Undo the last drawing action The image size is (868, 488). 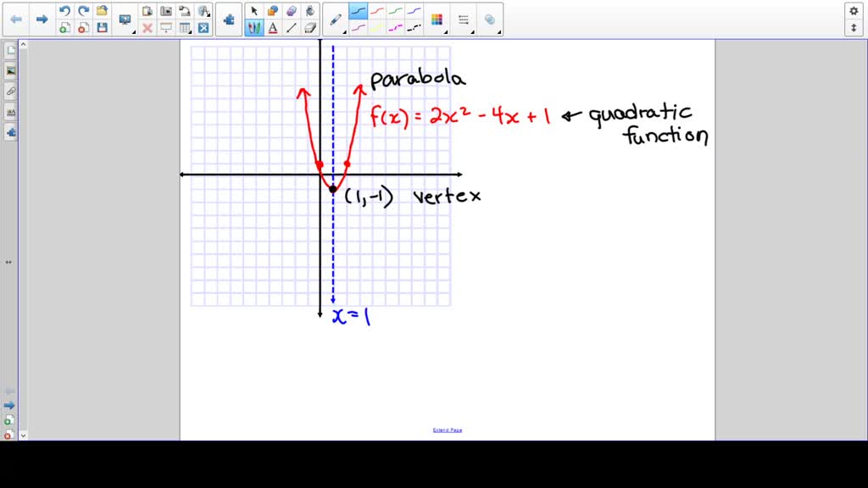(x=64, y=10)
